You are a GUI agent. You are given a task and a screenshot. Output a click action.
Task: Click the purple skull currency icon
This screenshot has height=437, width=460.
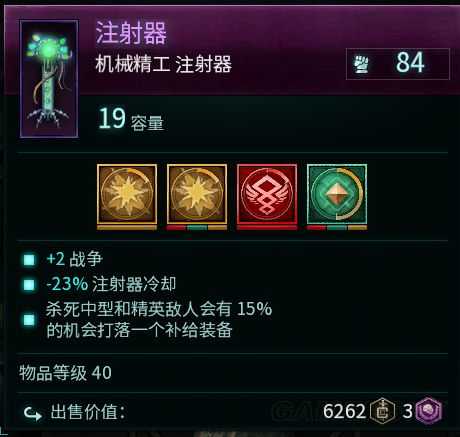pyautogui.click(x=429, y=411)
